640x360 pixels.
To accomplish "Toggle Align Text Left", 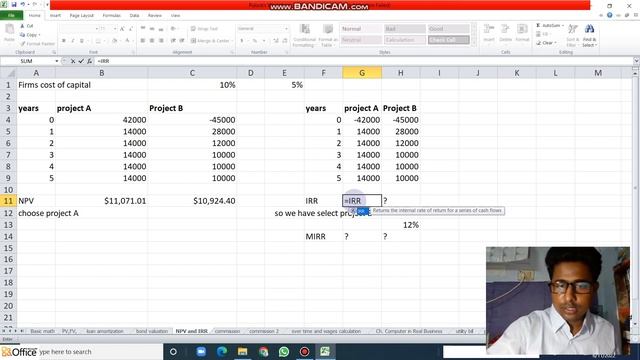I will click(143, 41).
